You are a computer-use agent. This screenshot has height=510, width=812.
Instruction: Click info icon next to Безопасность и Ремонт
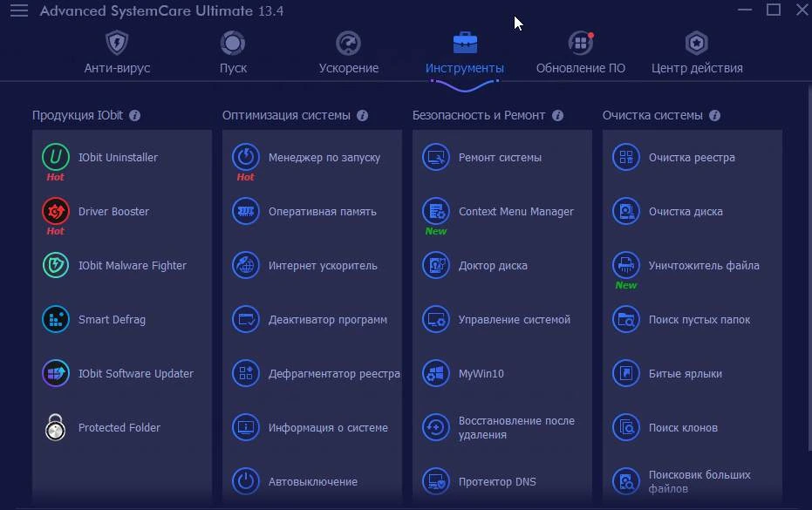[557, 115]
